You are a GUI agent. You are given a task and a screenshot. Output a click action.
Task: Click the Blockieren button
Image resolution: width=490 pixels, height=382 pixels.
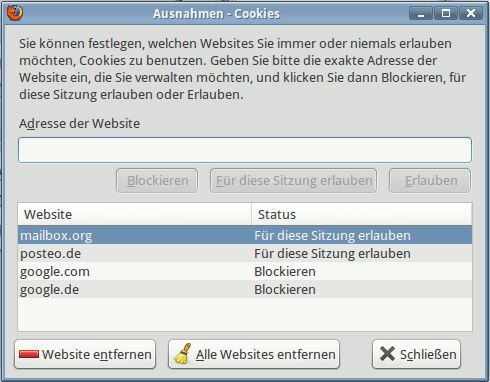[157, 181]
